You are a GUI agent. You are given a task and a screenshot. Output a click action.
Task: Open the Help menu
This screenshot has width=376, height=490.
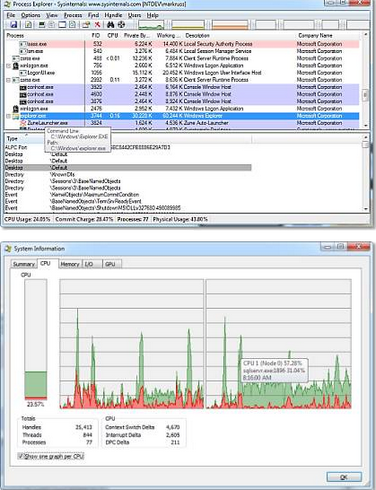(153, 15)
